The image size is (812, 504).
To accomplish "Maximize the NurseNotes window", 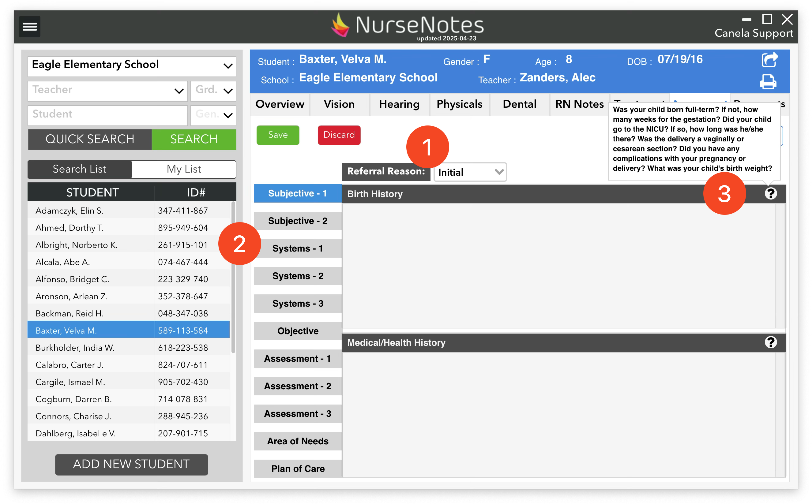I will click(x=767, y=19).
